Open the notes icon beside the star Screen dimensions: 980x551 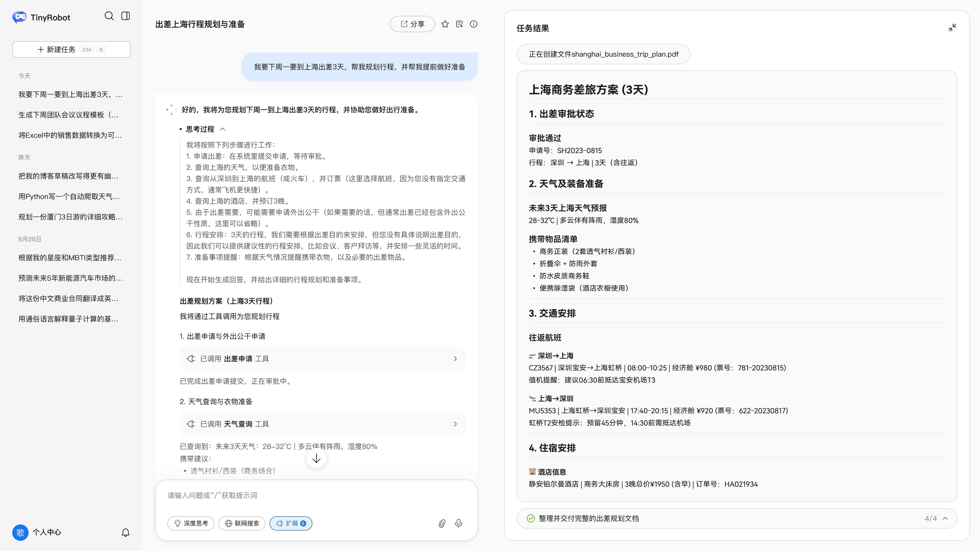[x=459, y=24]
